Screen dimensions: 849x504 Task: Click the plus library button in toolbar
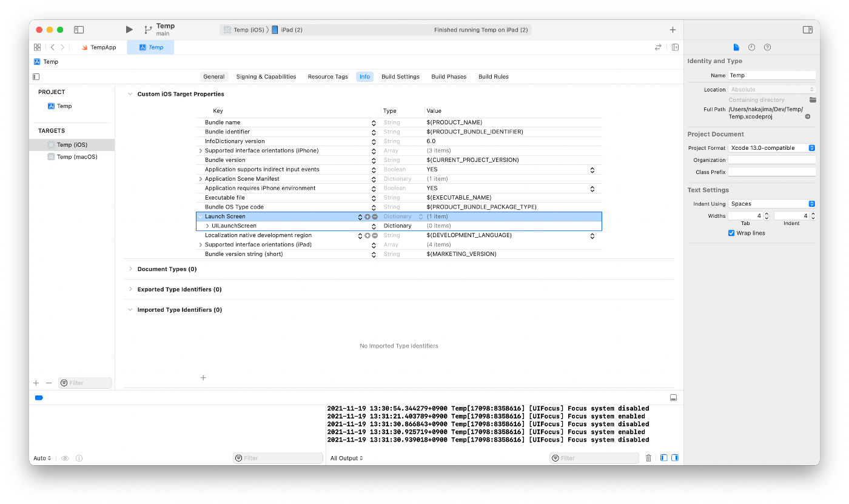pyautogui.click(x=673, y=30)
